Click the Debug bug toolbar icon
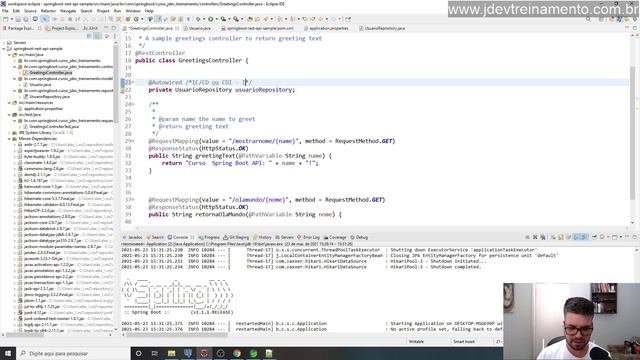The height and width of the screenshot is (360, 640). pos(198,19)
